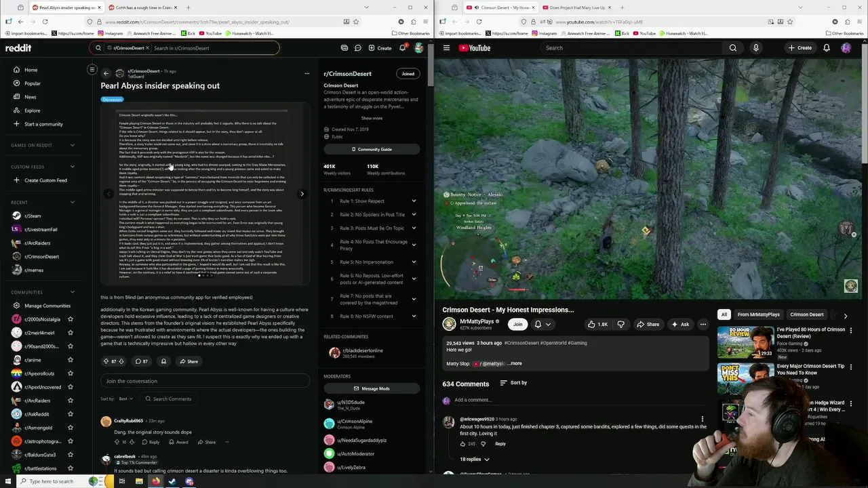The height and width of the screenshot is (488, 868).
Task: Select From MrMattyPlays filter chip
Action: point(759,314)
